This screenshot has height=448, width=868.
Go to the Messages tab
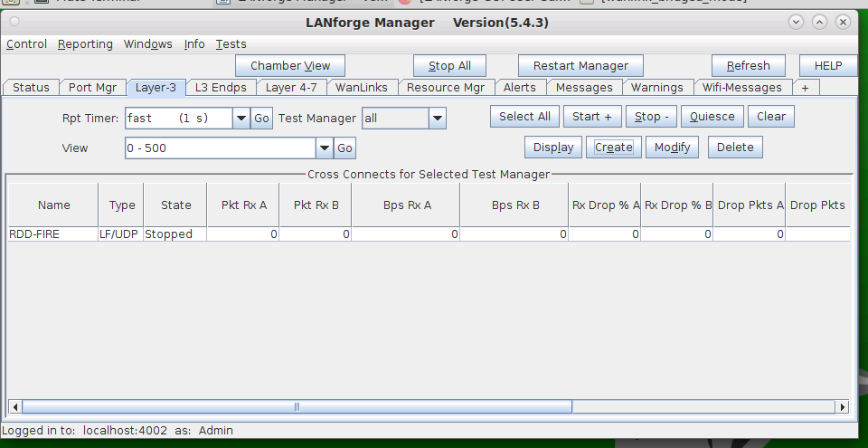(584, 88)
